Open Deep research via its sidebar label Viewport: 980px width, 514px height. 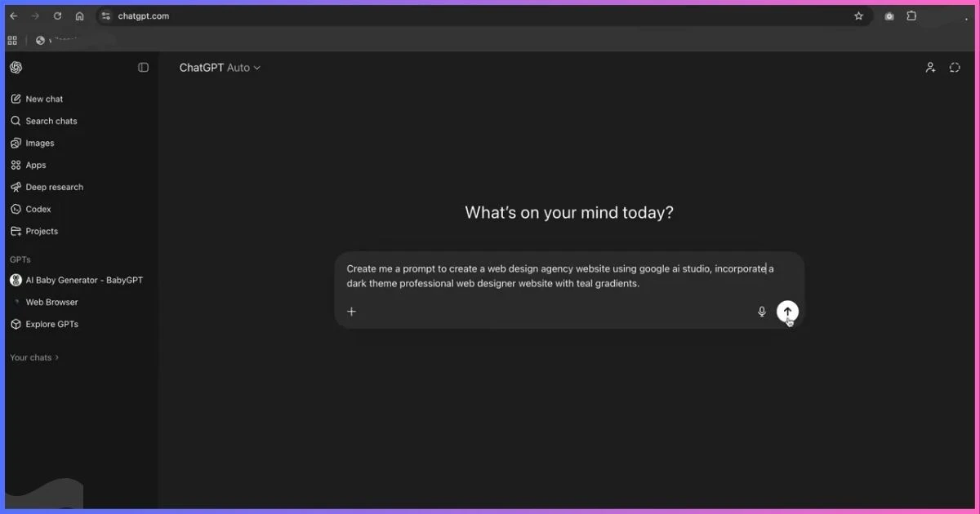(x=55, y=187)
